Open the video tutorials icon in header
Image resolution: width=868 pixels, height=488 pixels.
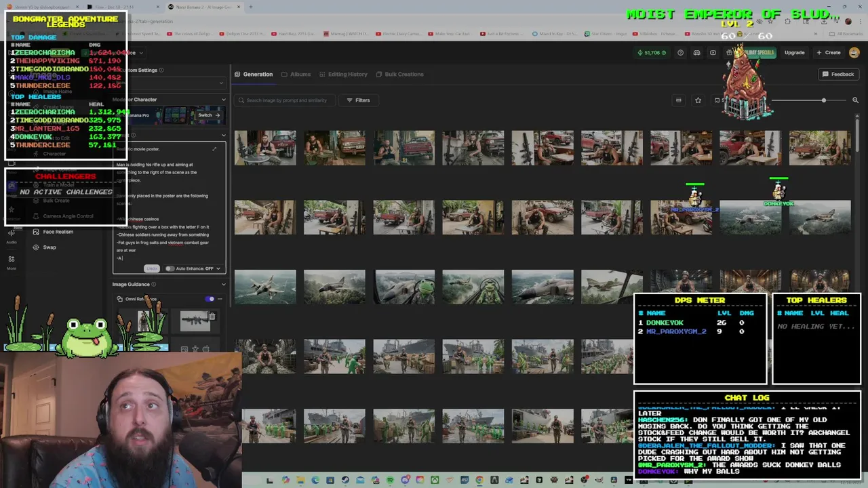point(713,53)
